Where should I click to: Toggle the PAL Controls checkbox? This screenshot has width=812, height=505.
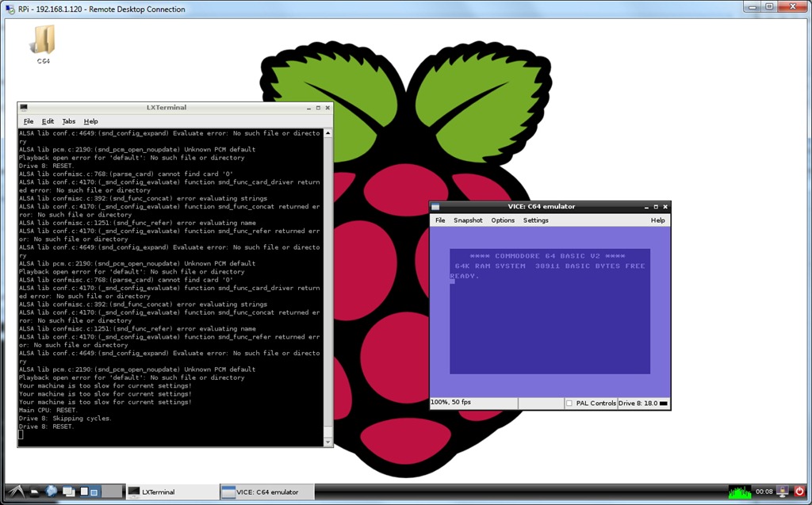pos(569,404)
